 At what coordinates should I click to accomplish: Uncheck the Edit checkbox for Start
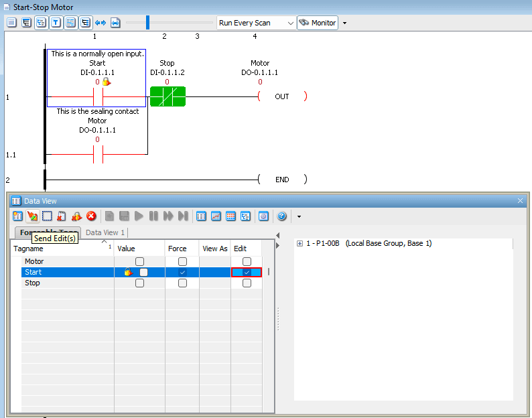(x=247, y=273)
